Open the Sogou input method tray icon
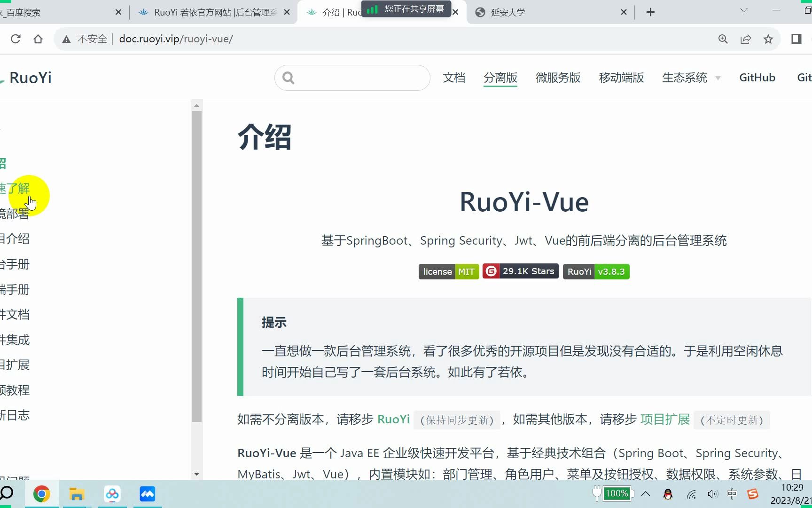This screenshot has height=508, width=812. pyautogui.click(x=753, y=494)
